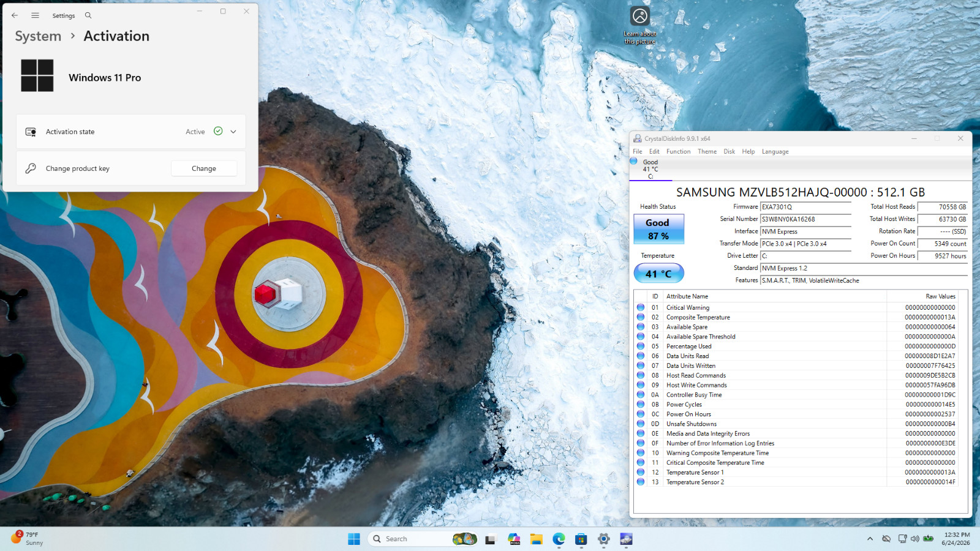The image size is (980, 551).
Task: Open Microsoft Store from the taskbar
Action: [x=581, y=539]
